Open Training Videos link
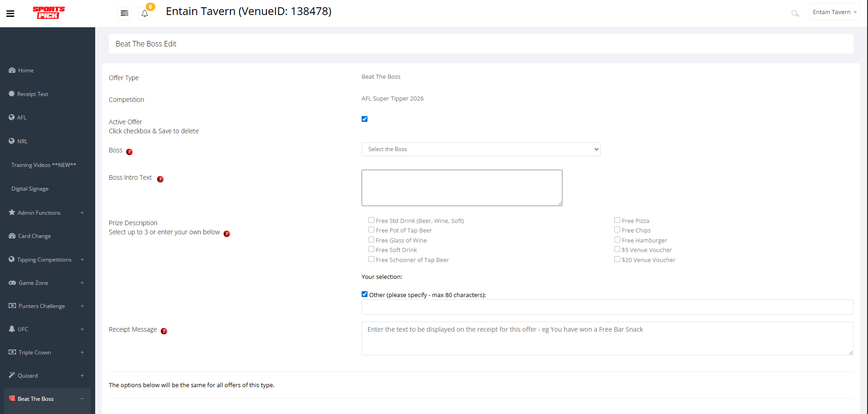The image size is (868, 414). 43,165
